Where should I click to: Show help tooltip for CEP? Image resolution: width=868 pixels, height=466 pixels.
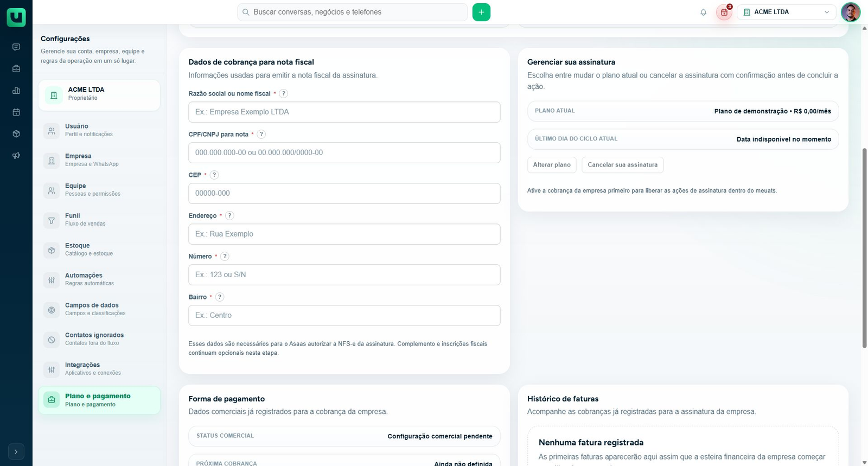[x=214, y=175]
